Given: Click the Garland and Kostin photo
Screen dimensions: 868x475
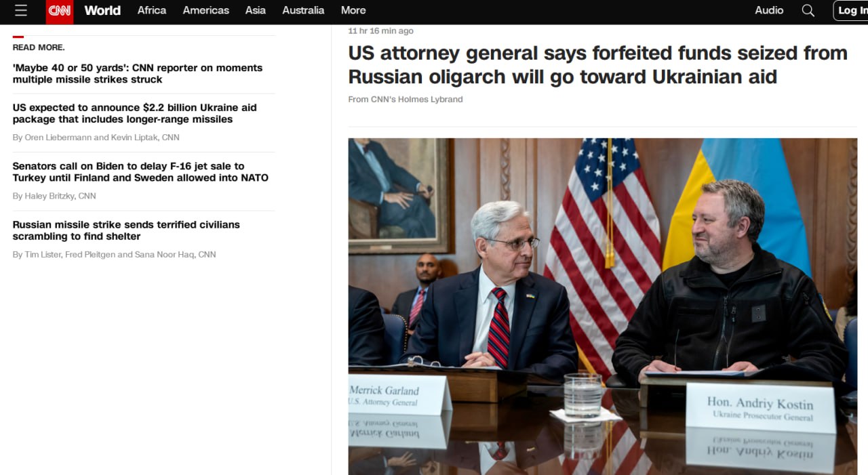Looking at the screenshot, I should pyautogui.click(x=602, y=305).
